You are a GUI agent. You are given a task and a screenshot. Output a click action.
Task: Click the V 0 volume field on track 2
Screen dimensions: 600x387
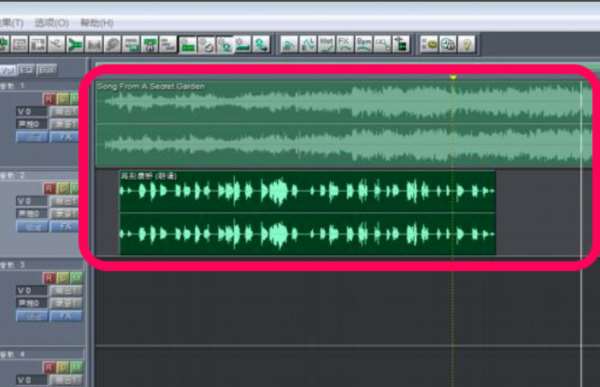[31, 201]
